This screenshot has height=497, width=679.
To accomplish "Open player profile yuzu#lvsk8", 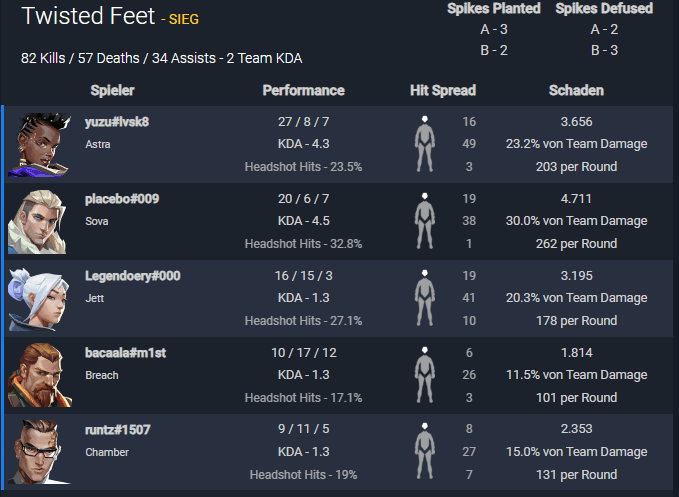I will pyautogui.click(x=117, y=122).
